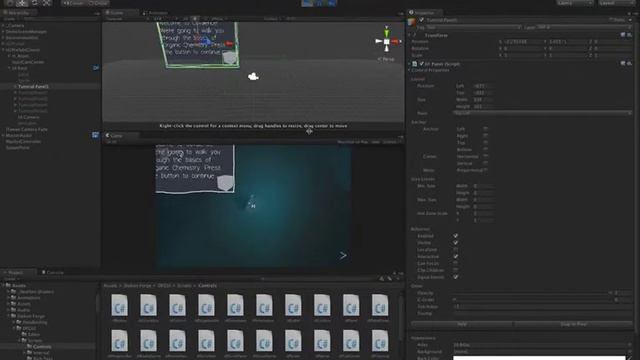
Task: Toggle the GameObject active checkbox
Action: 422,20
